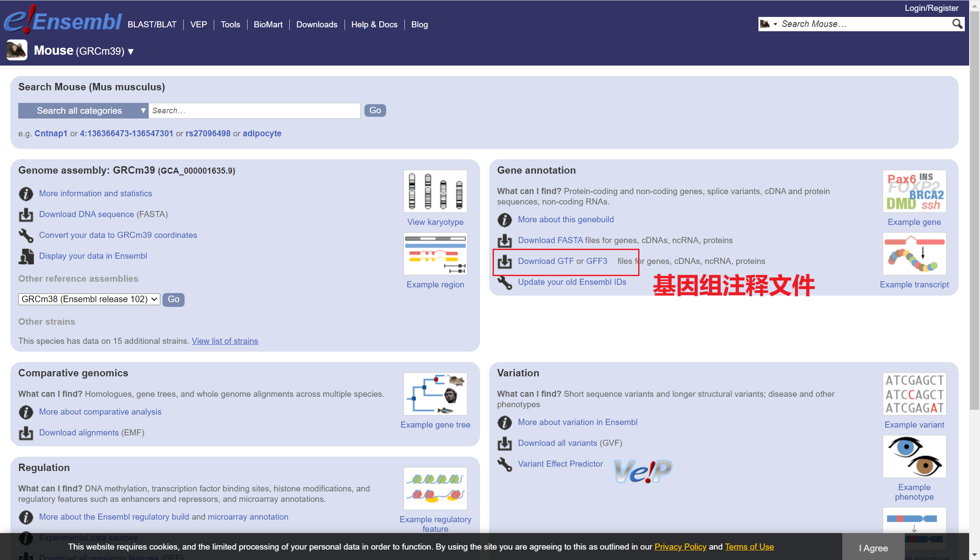Expand the Mouse (GRCm39) species dropdown arrow
This screenshot has width=980, height=560.
130,52
